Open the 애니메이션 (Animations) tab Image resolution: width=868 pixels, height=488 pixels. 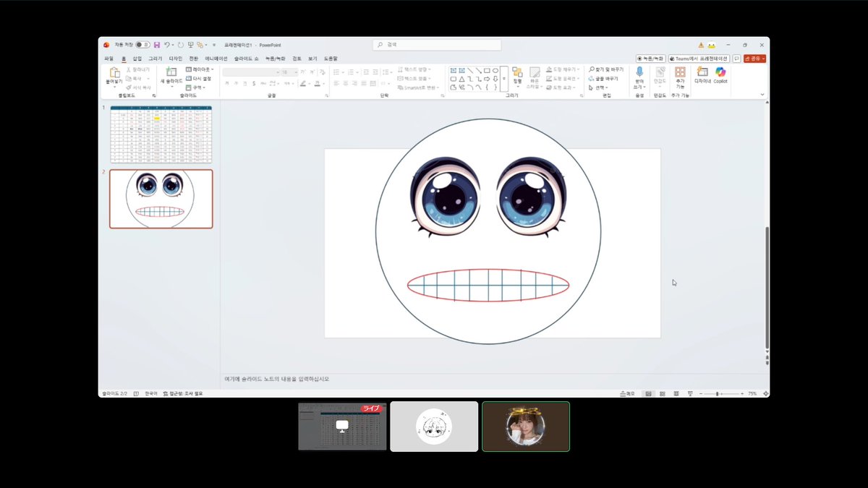click(216, 59)
